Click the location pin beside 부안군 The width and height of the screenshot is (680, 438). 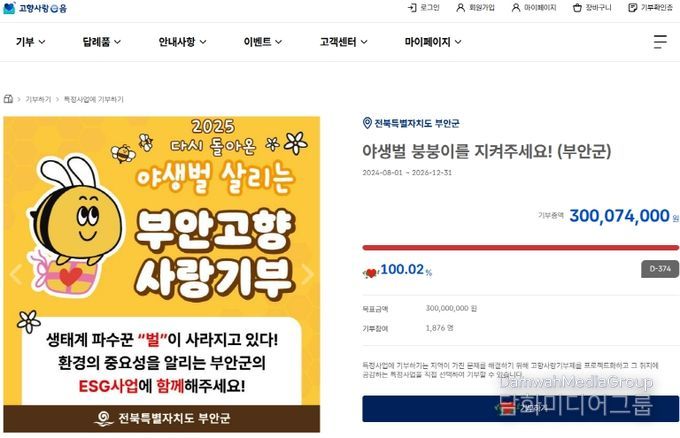click(x=367, y=123)
